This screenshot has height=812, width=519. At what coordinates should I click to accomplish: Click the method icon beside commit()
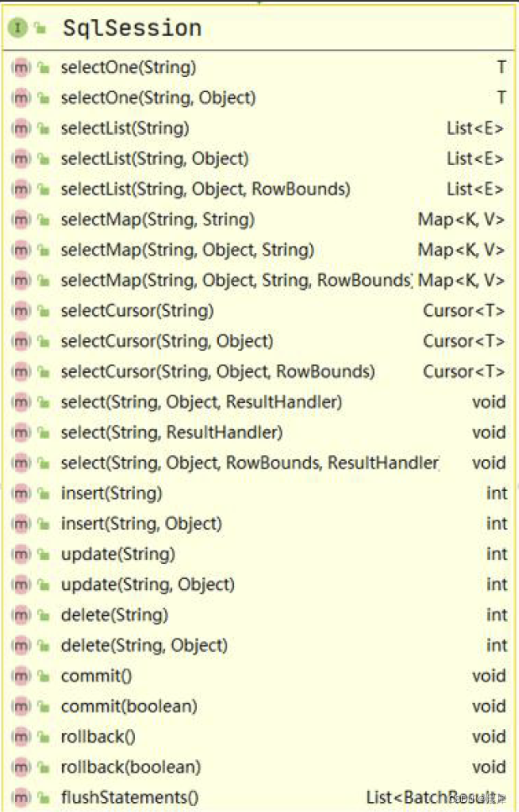tap(20, 675)
